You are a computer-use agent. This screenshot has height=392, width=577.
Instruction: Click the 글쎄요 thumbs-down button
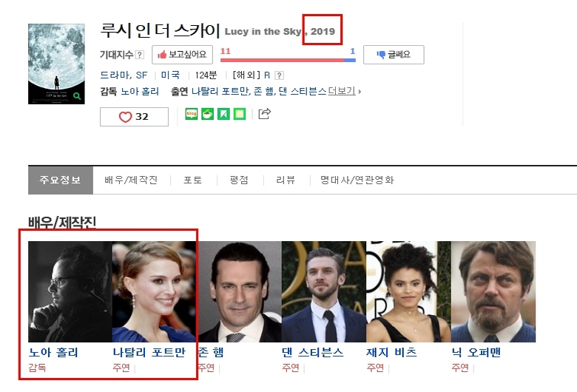click(x=393, y=54)
